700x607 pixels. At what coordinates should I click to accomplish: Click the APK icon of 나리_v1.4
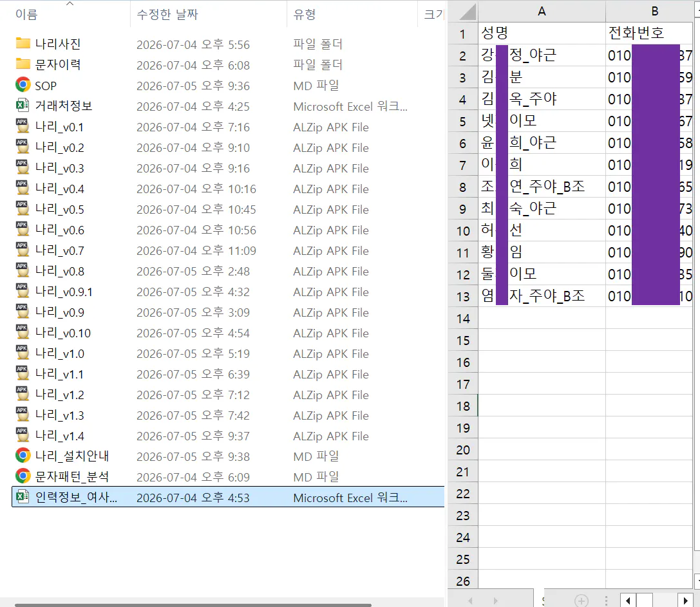click(23, 434)
